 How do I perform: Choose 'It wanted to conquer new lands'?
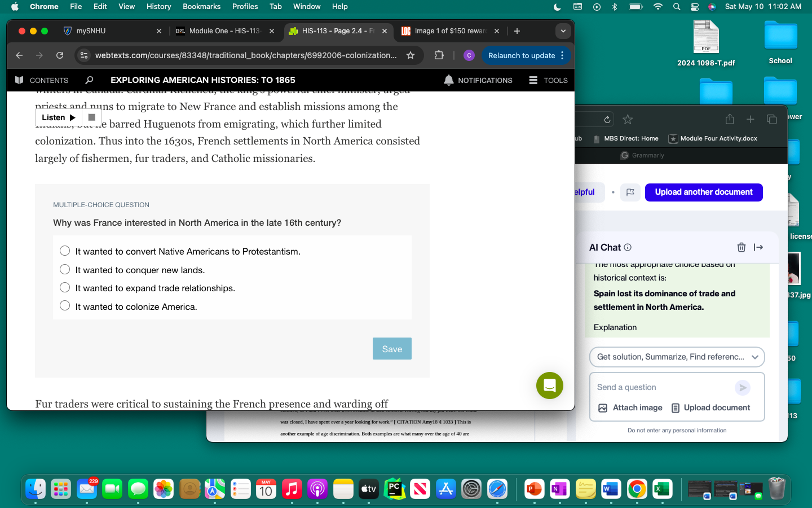click(x=65, y=269)
